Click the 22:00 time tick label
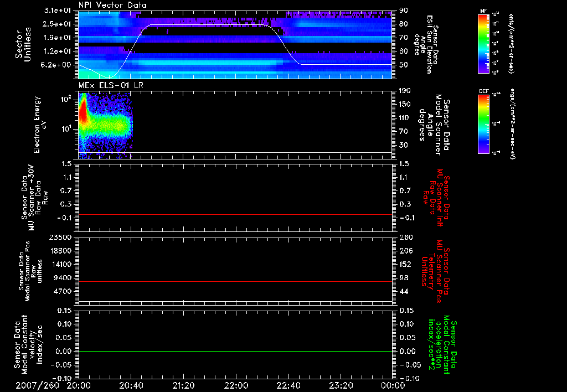This screenshot has width=567, height=392. (x=236, y=385)
